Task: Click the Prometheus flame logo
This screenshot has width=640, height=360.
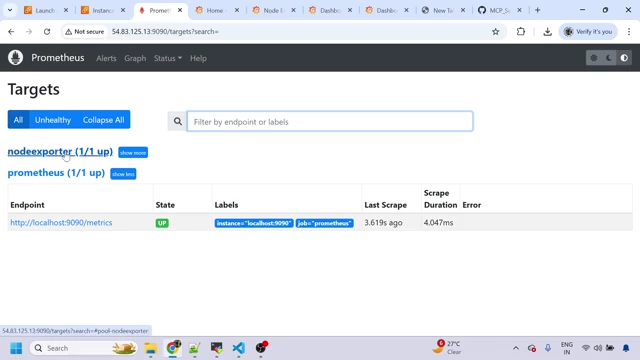Action: [x=16, y=58]
